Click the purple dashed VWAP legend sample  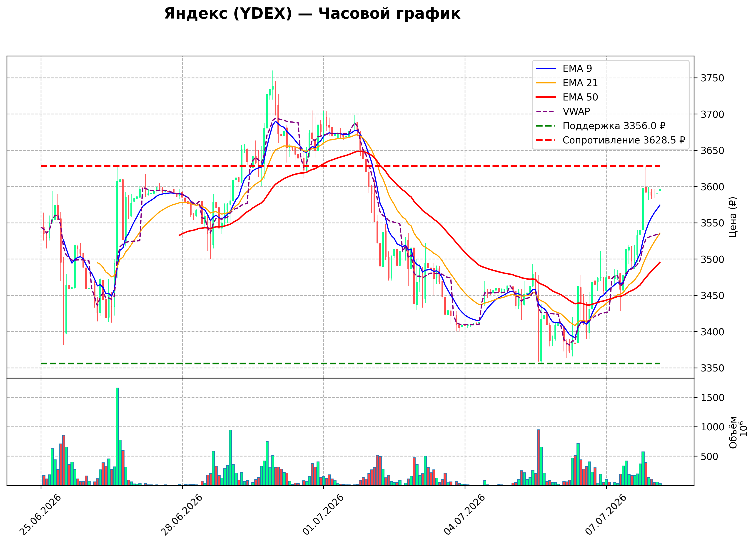pos(546,111)
